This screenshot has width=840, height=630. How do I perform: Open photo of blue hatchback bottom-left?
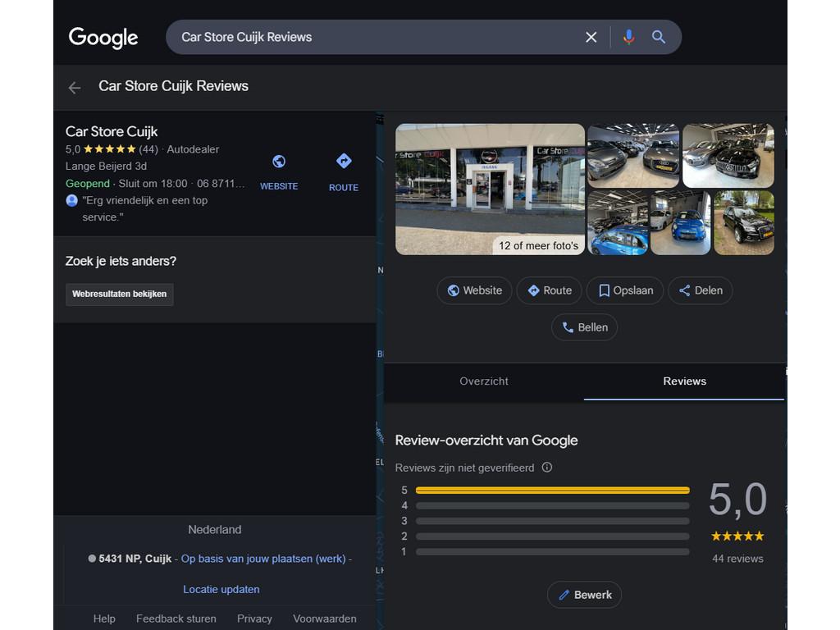pyautogui.click(x=618, y=223)
